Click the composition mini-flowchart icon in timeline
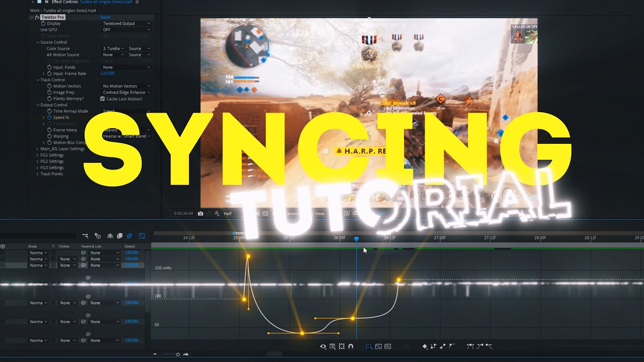Viewport: 644px width, 362px height. tap(85, 236)
